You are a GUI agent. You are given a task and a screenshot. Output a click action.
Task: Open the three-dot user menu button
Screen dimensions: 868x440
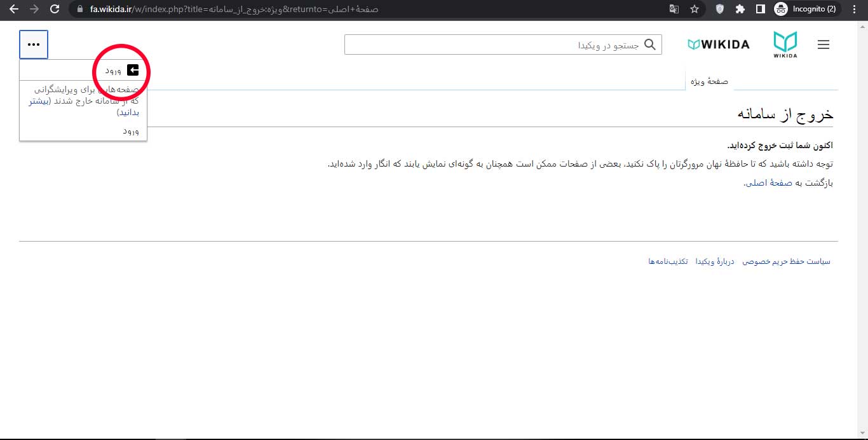(34, 45)
